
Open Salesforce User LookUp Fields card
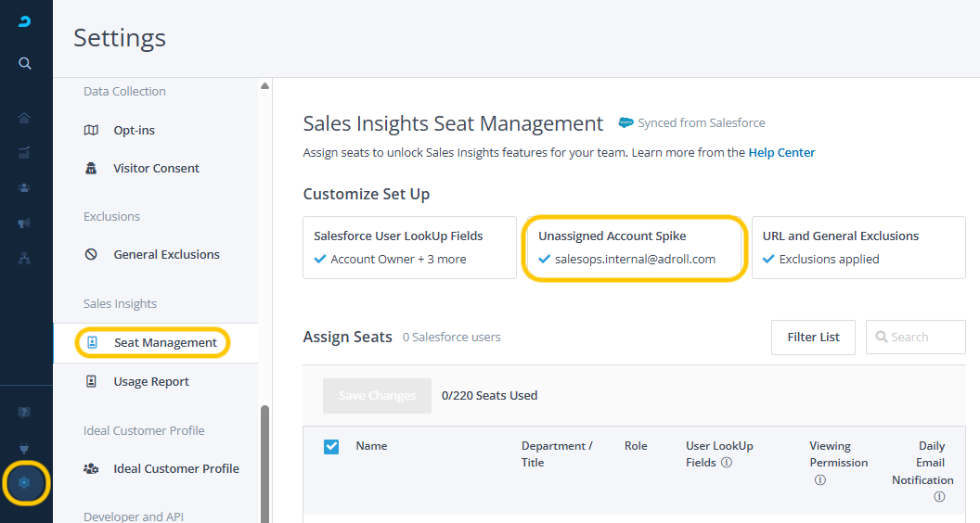[x=409, y=248]
